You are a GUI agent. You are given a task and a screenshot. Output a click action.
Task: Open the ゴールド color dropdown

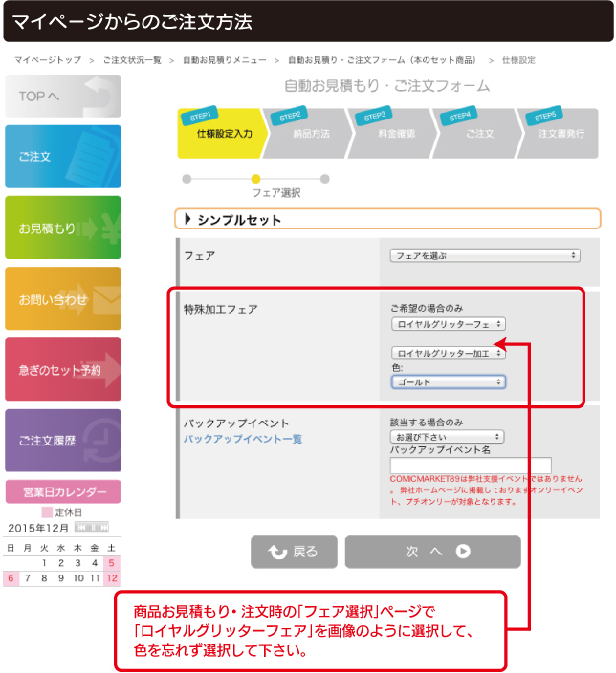(449, 382)
